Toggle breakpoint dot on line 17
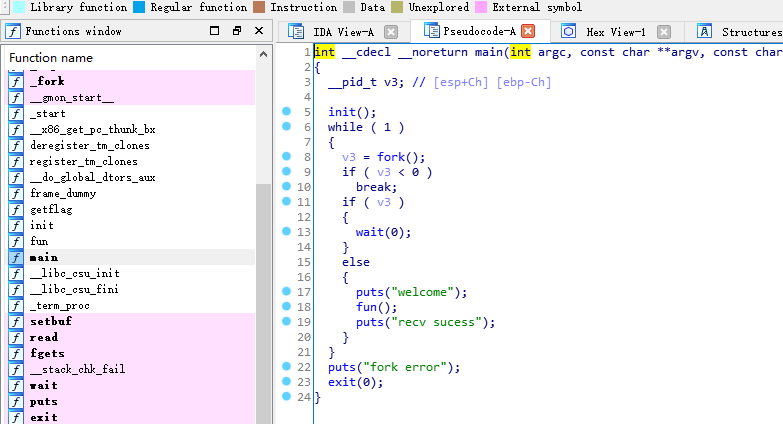The height and width of the screenshot is (424, 783). [286, 291]
